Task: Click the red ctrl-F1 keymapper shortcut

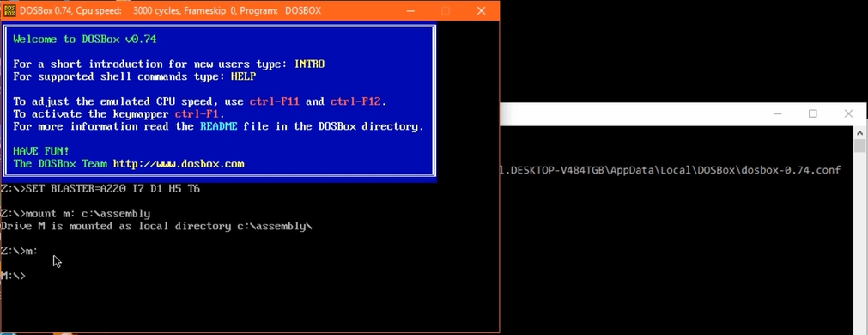Action: click(x=197, y=114)
